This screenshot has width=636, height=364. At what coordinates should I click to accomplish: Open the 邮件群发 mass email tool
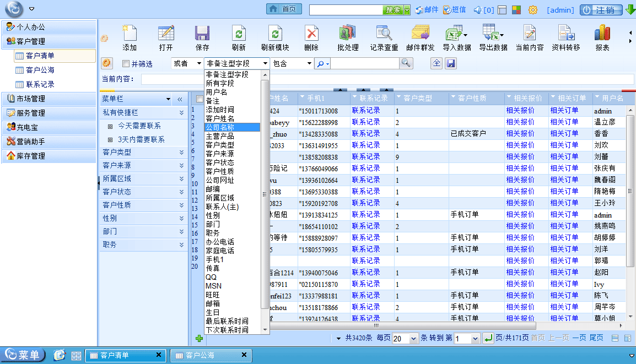[421, 34]
